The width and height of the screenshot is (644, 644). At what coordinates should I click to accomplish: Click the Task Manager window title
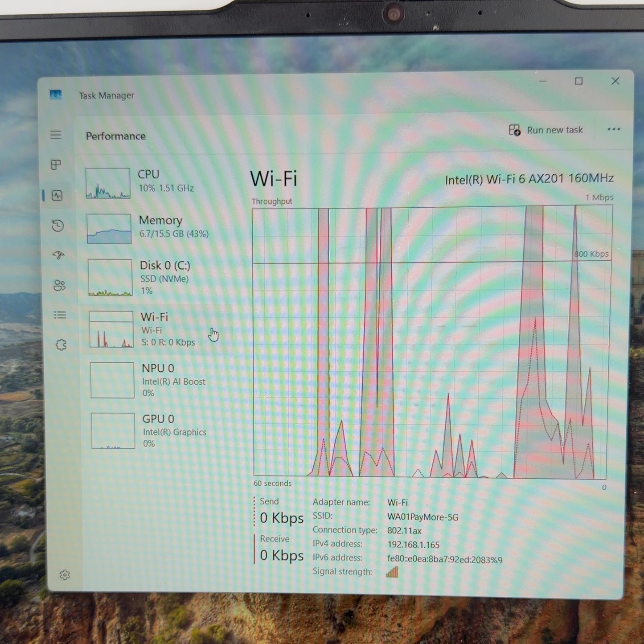pyautogui.click(x=107, y=95)
